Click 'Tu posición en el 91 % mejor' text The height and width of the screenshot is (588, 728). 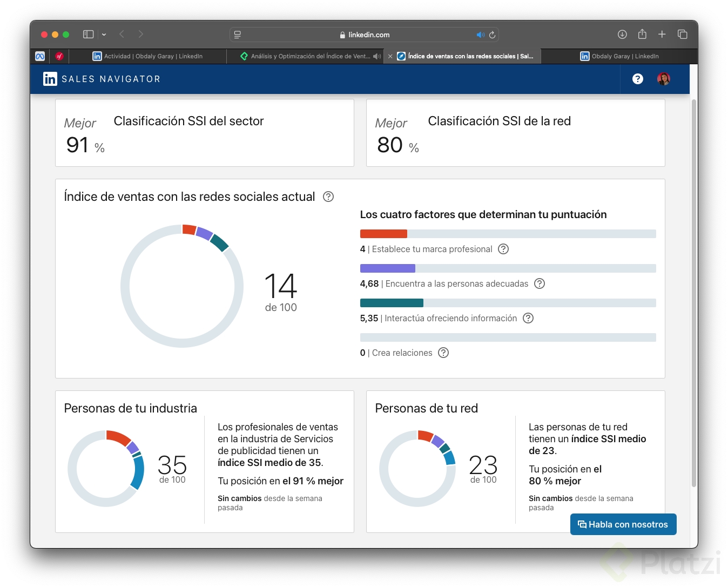(x=281, y=481)
